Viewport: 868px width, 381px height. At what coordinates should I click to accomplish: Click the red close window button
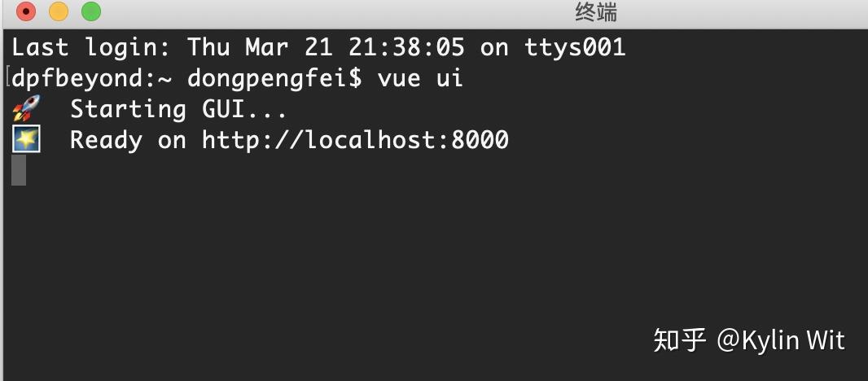tap(26, 11)
